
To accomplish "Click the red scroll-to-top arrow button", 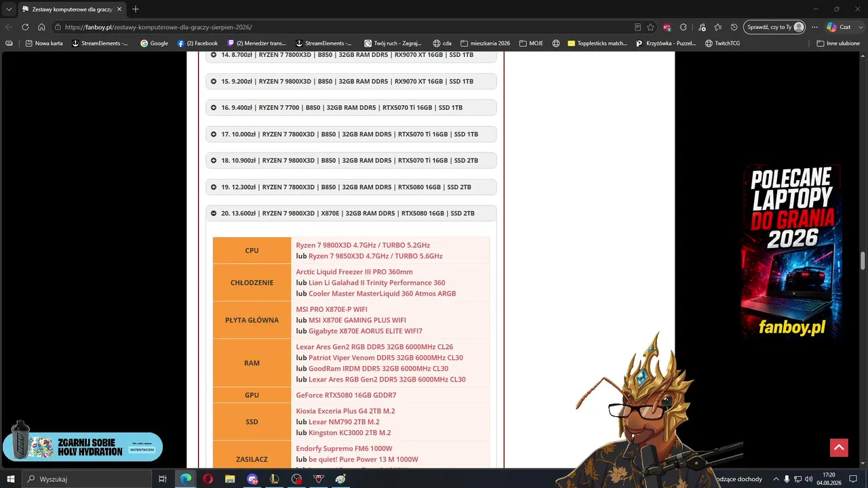I will coord(839,447).
